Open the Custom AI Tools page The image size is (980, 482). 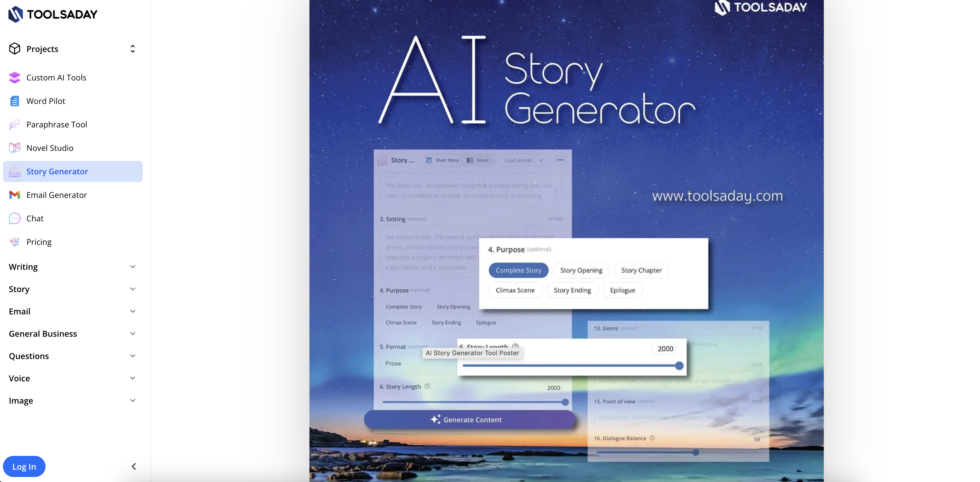(x=56, y=77)
